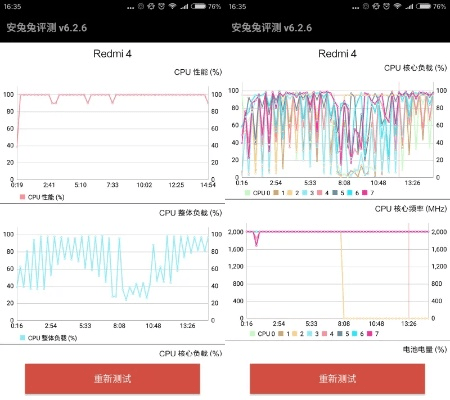This screenshot has height=400, width=450.
Task: Tap the left screen 安兔兔评测 v6.2.6 title
Action: point(47,27)
